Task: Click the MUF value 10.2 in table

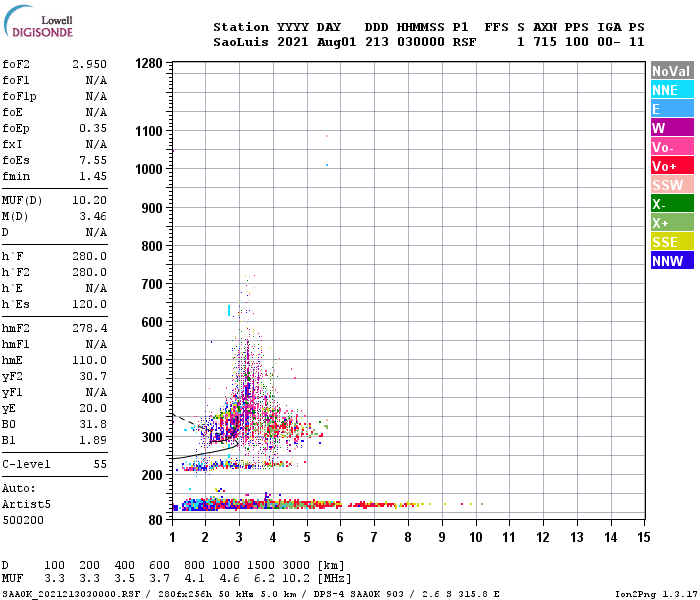Action: click(x=296, y=579)
